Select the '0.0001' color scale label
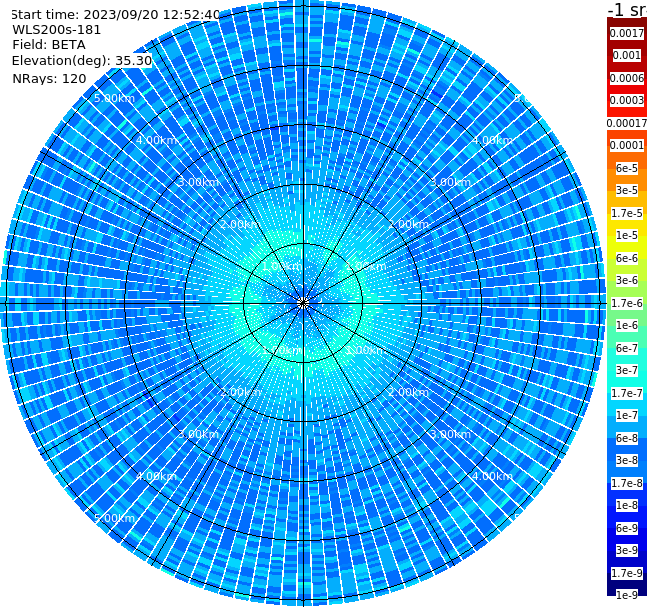This screenshot has width=647, height=607. click(x=627, y=145)
